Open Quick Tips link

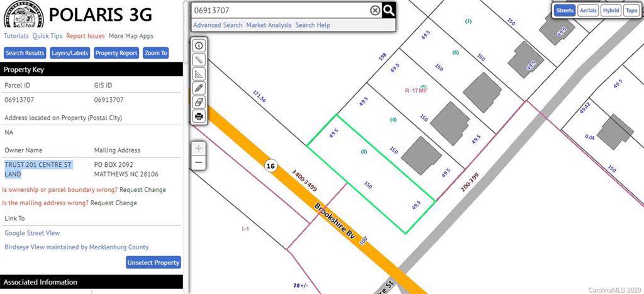click(47, 36)
